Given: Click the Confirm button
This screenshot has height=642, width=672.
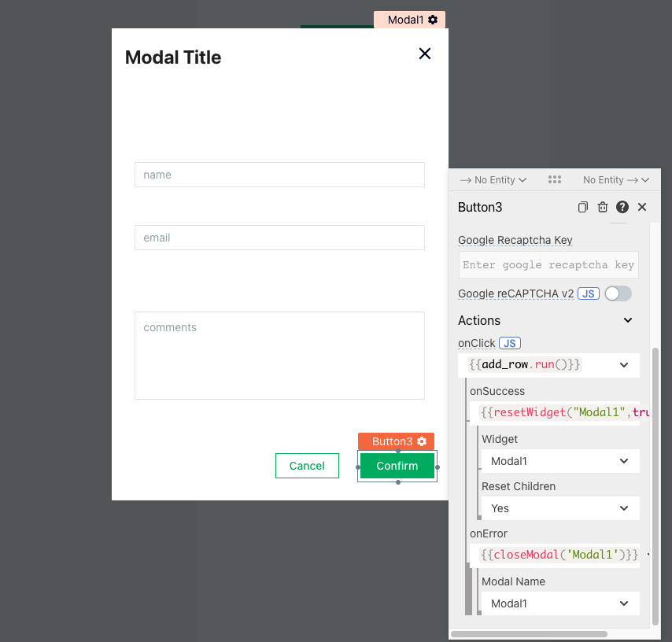Looking at the screenshot, I should (x=397, y=466).
